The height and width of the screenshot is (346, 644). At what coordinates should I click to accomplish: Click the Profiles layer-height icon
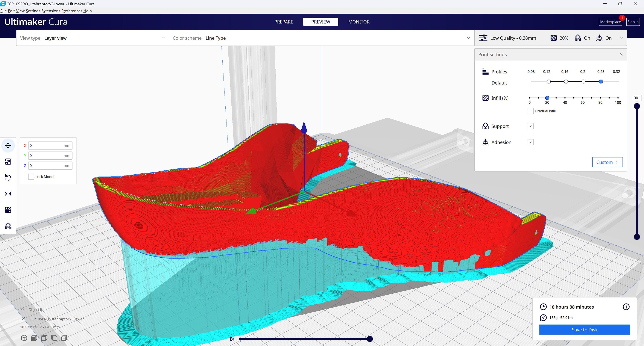click(x=485, y=72)
